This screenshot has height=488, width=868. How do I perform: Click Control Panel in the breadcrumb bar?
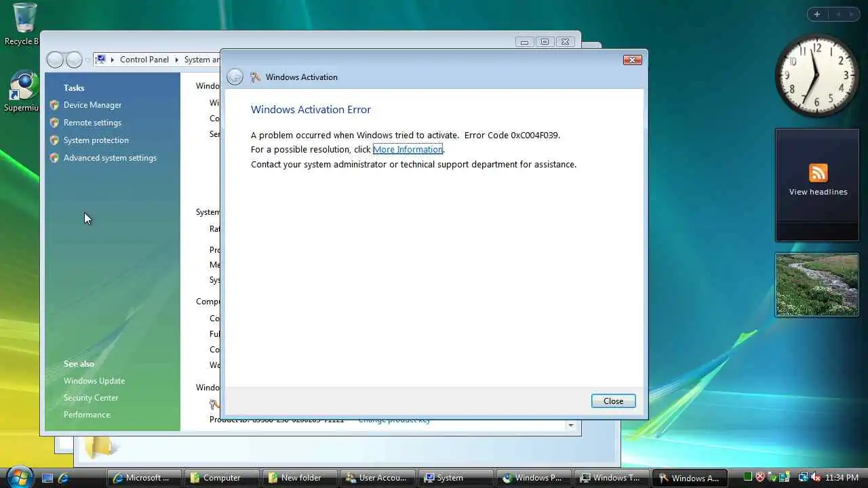(x=144, y=60)
